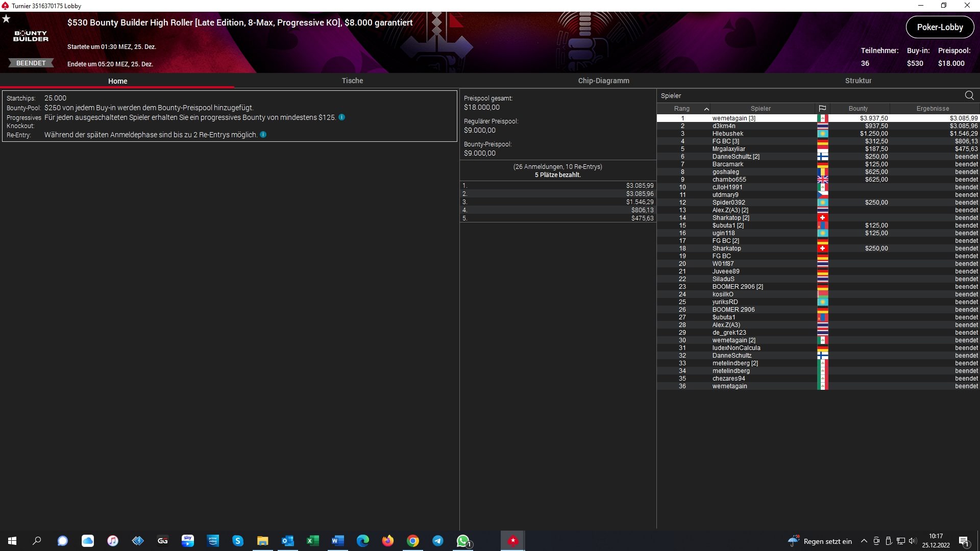Toggle Rang column sort arrow
Image resolution: width=980 pixels, height=551 pixels.
706,109
